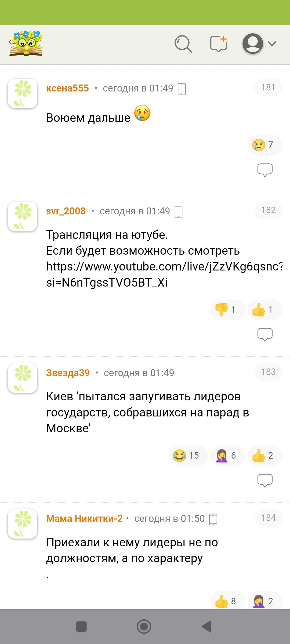The image size is (290, 644).
Task: Open Звезда39's flower avatar thumbnail
Action: (23, 378)
